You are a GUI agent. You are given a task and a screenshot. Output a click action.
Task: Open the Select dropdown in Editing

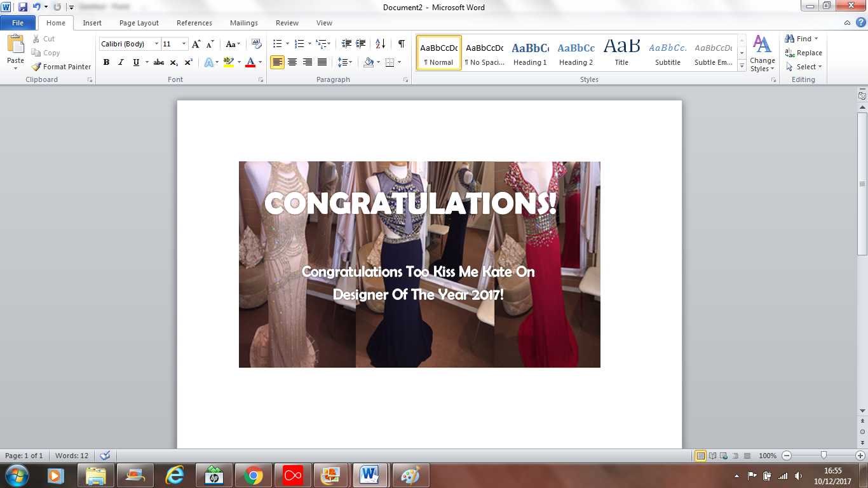[804, 67]
